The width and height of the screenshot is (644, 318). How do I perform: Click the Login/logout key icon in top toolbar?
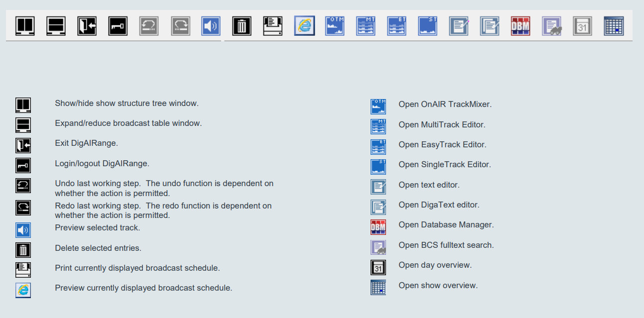coord(118,26)
